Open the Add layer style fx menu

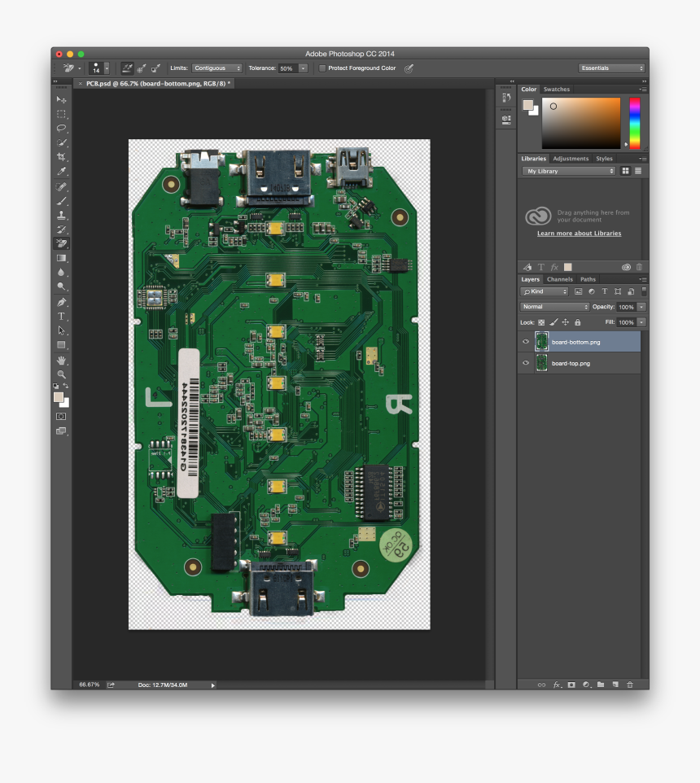coord(558,685)
